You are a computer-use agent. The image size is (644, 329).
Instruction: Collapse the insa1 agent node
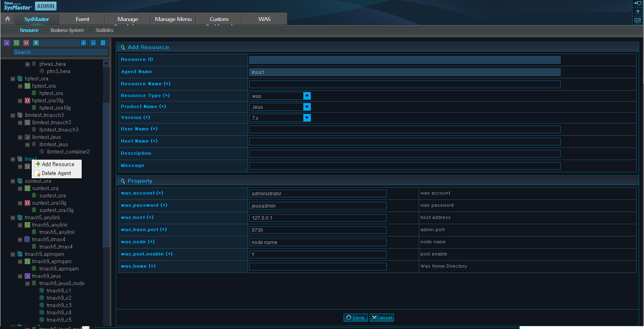[x=13, y=159]
